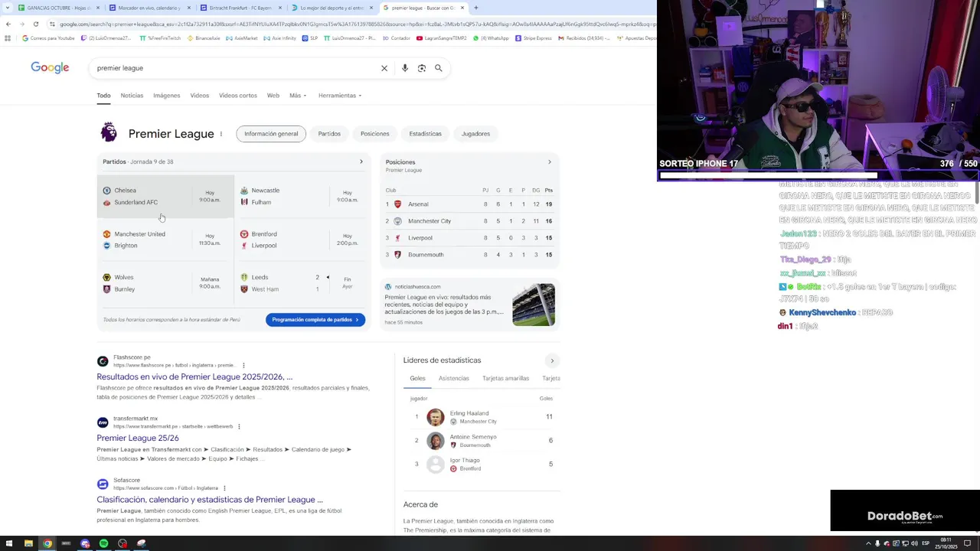Switch to the Imágenes search tab
Viewport: 980px width, 551px height.
click(166, 96)
